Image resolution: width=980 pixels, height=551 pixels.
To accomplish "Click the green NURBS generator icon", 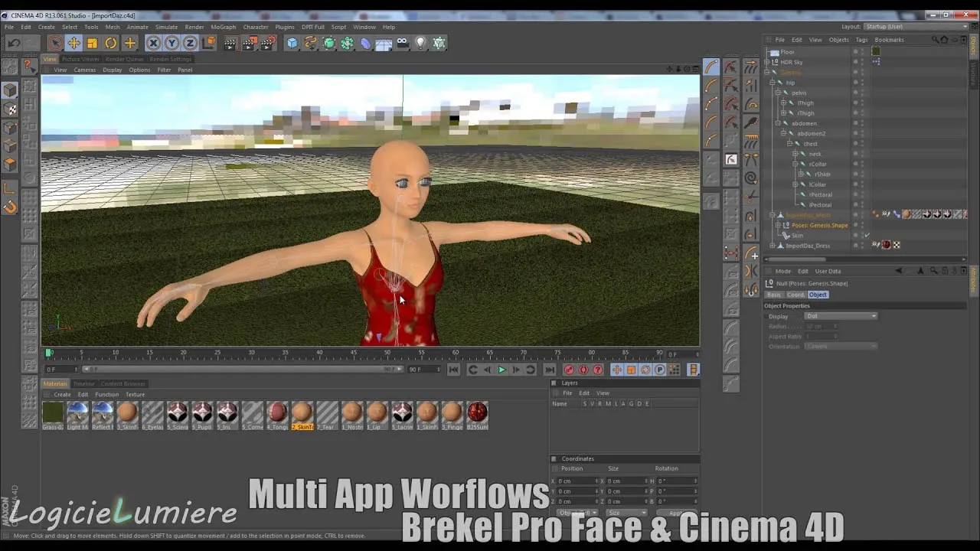I will pos(329,44).
